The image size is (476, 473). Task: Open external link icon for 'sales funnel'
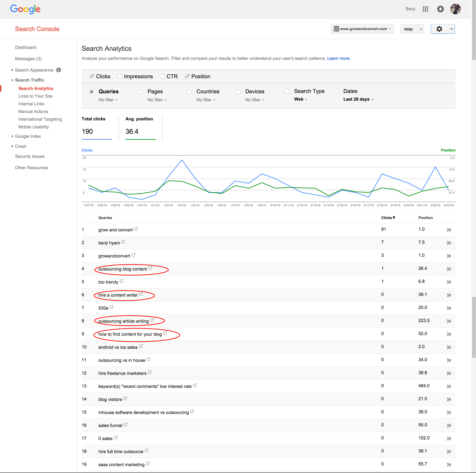click(125, 424)
